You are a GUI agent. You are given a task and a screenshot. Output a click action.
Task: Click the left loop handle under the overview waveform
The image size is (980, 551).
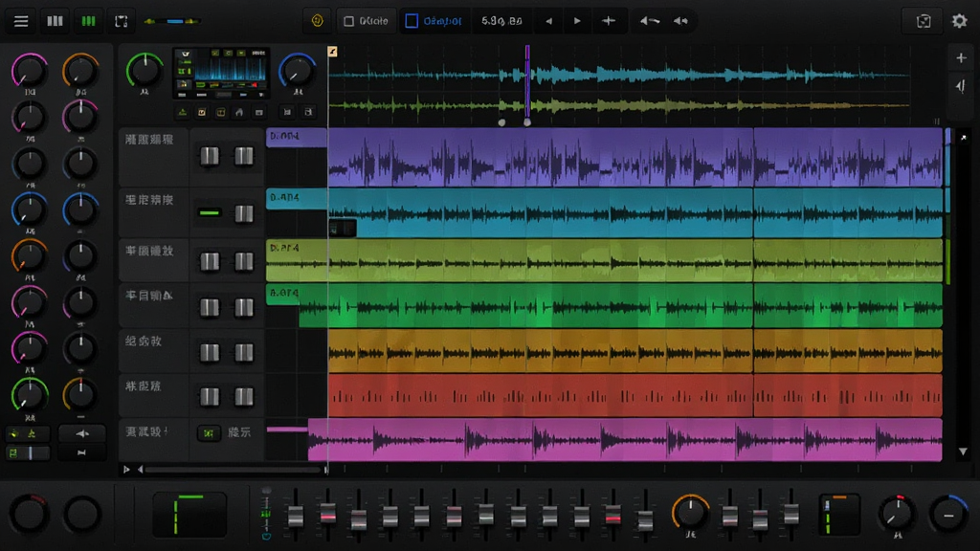pos(501,122)
